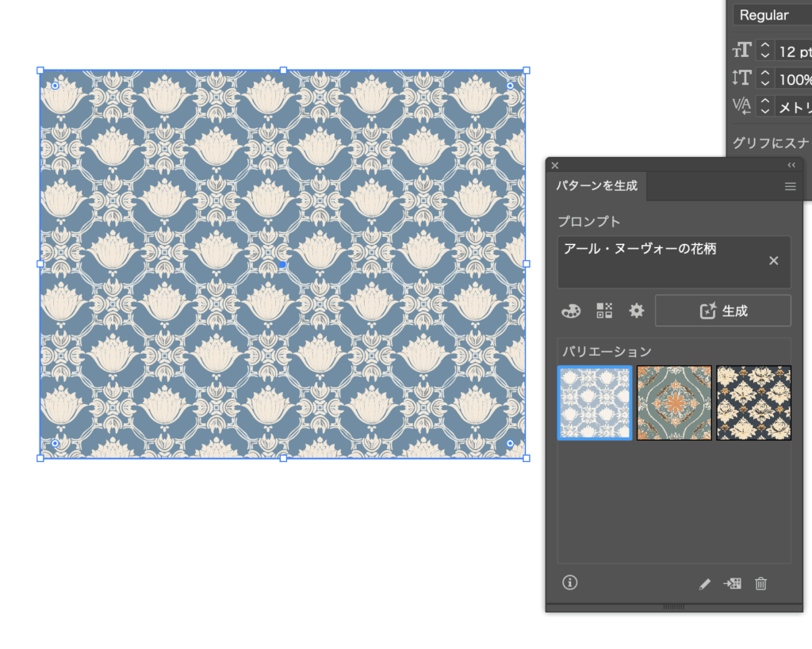Clear the prompt text with X

pyautogui.click(x=774, y=261)
